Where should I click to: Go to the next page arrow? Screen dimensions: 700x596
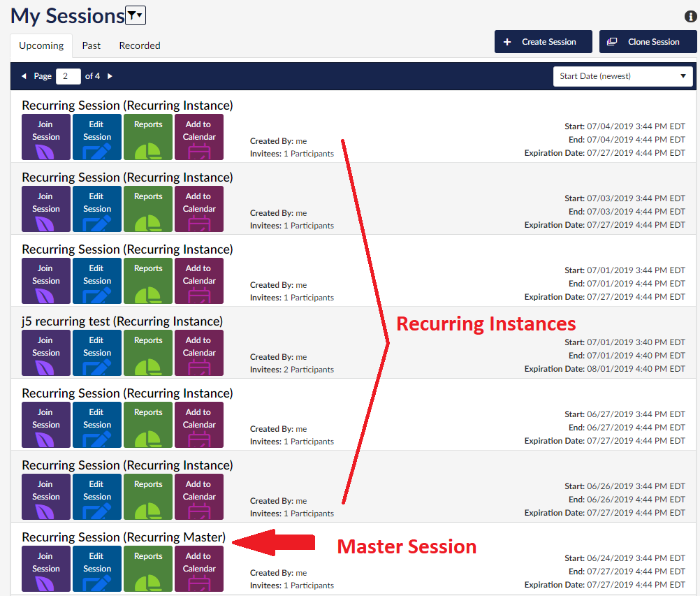pos(110,76)
